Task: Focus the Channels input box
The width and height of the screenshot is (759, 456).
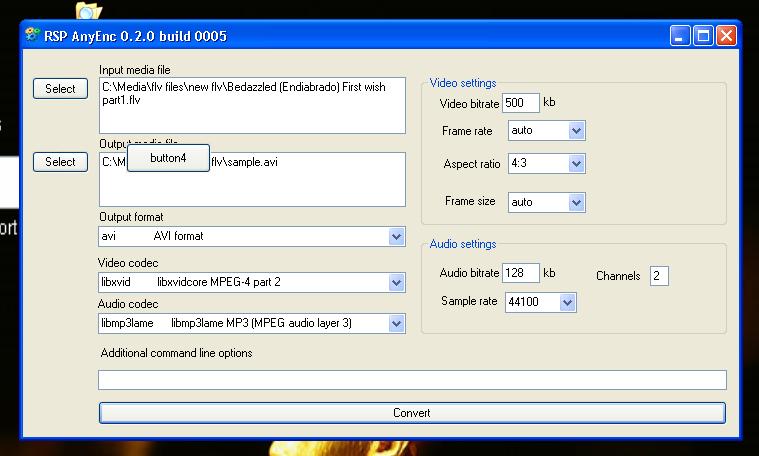Action: point(659,276)
